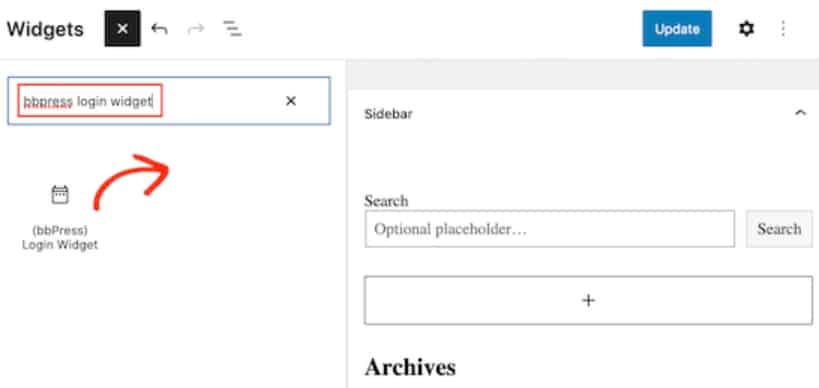
Task: Toggle the Sidebar panel title
Action: tap(388, 114)
